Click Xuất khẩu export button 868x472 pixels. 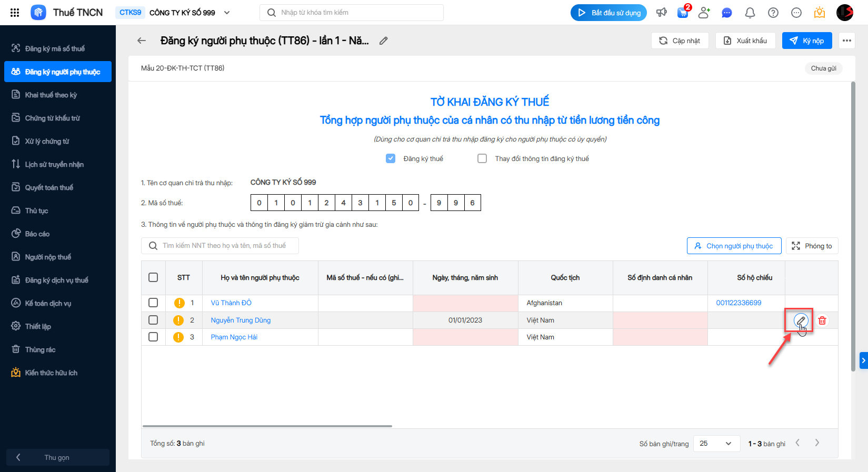(x=745, y=41)
